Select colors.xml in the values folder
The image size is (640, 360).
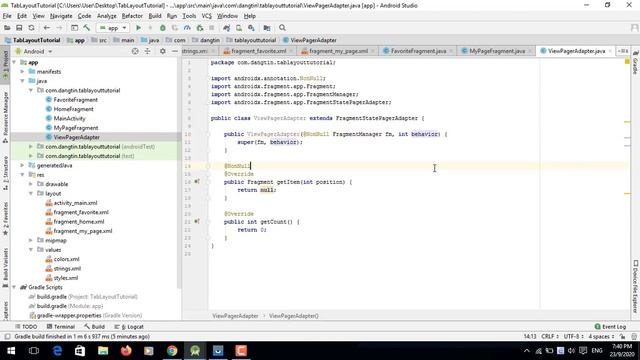point(67,259)
